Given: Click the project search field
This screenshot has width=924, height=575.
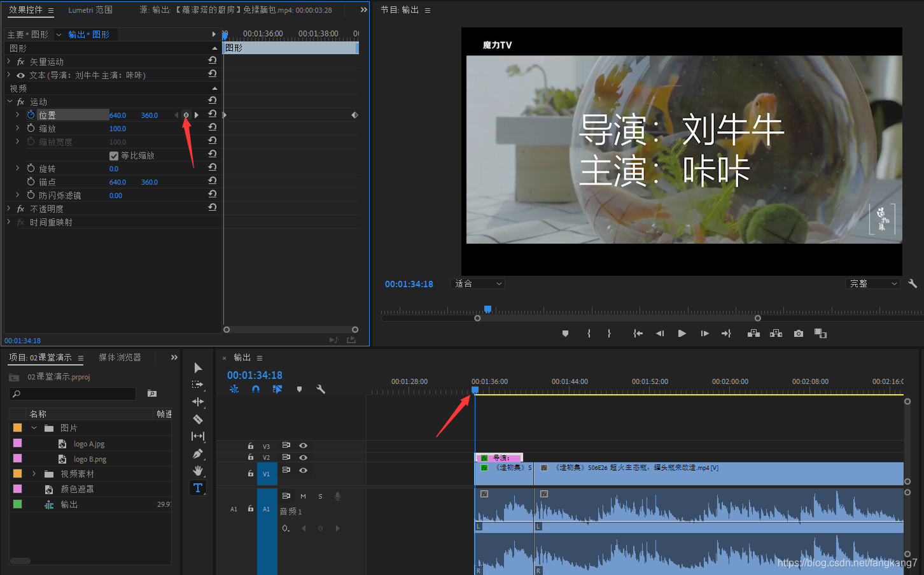Looking at the screenshot, I should (73, 394).
